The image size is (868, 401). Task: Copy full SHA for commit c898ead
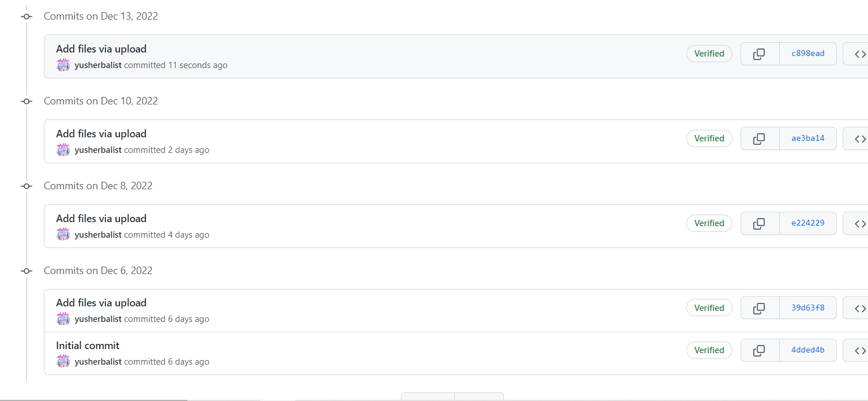[x=759, y=54]
